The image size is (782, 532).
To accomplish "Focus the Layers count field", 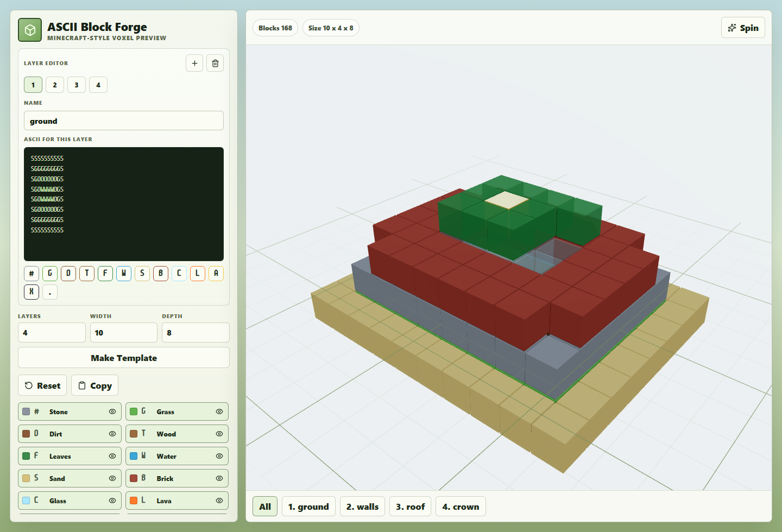I will pos(52,332).
